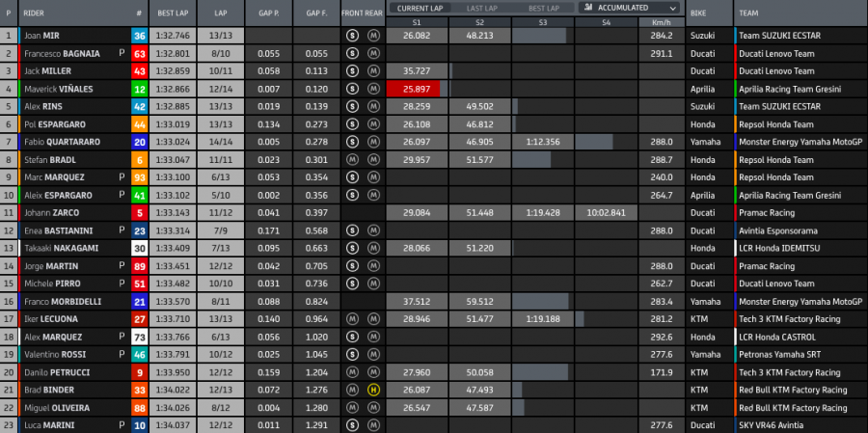Click Luca Marini's soft front tyre icon
This screenshot has width=868, height=433.
pyautogui.click(x=353, y=424)
